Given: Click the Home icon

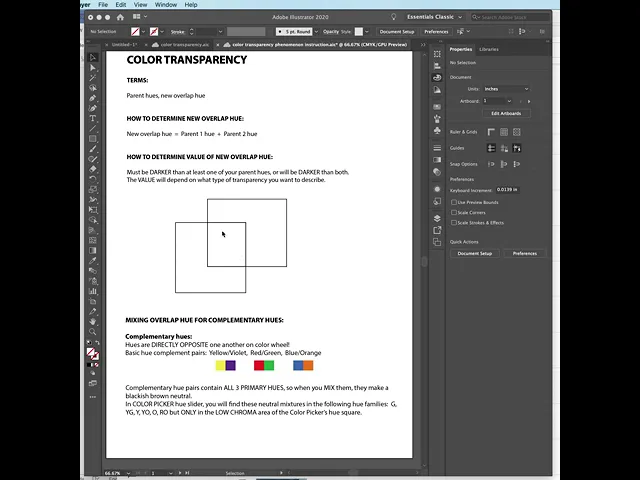Looking at the screenshot, I should click(120, 17).
